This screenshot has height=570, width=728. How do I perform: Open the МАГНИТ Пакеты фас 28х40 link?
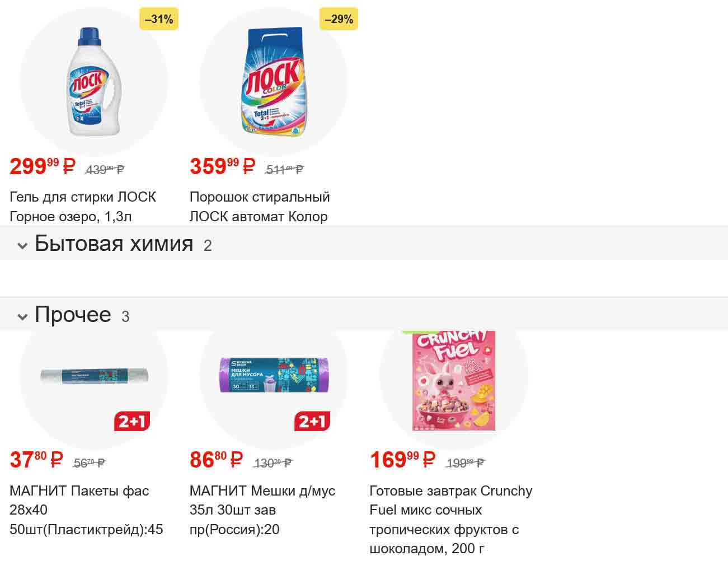[x=86, y=510]
